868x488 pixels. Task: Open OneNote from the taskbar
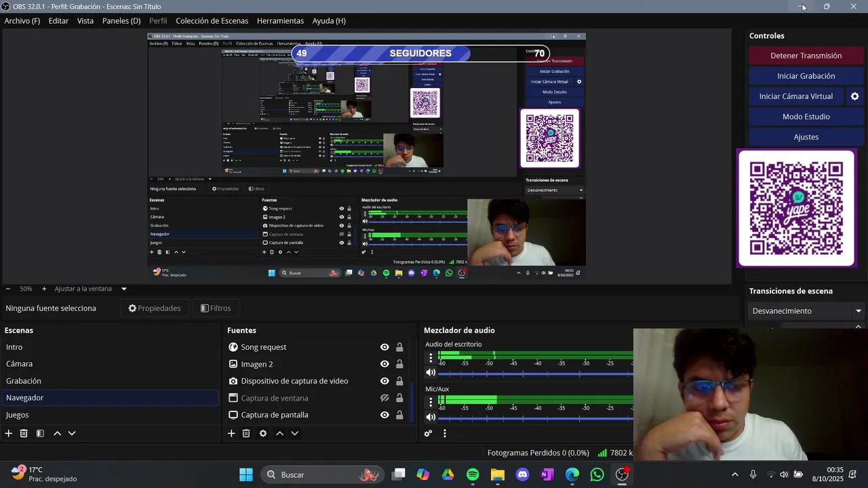[x=547, y=474]
